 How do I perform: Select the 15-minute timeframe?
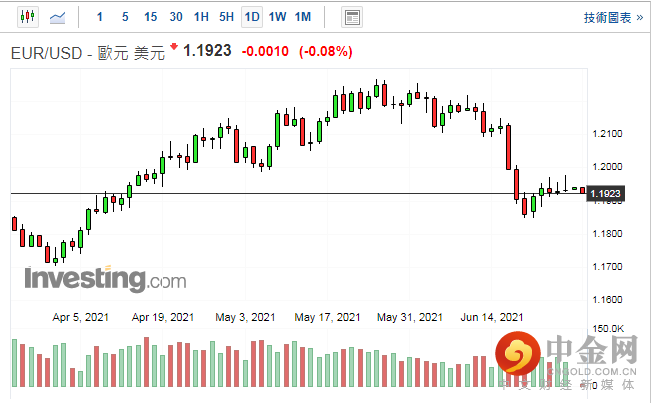click(x=150, y=17)
